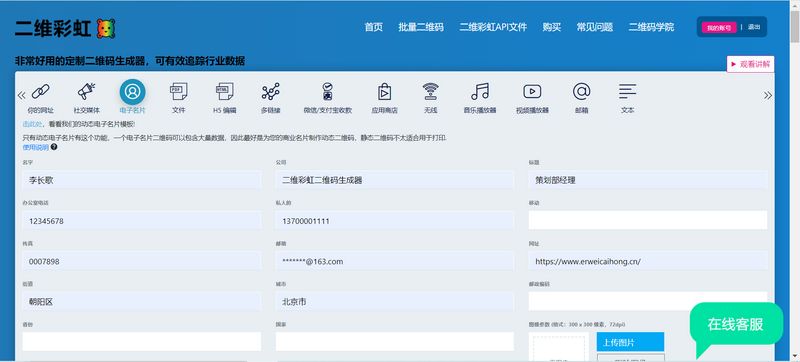The image size is (800, 362).
Task: Select the H5 编辑 HTML icon
Action: point(224,92)
